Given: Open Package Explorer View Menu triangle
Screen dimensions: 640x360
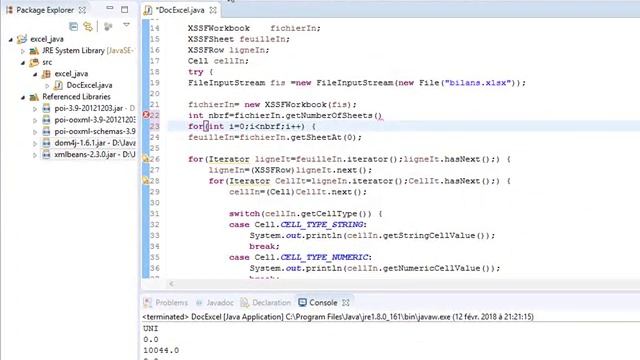Looking at the screenshot, I should pos(127,25).
